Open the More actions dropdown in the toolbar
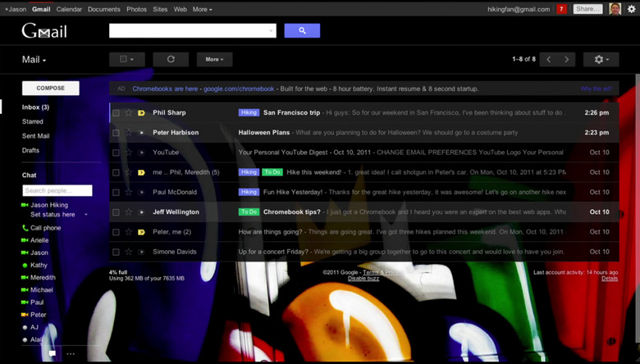The width and height of the screenshot is (640, 364). [x=214, y=59]
